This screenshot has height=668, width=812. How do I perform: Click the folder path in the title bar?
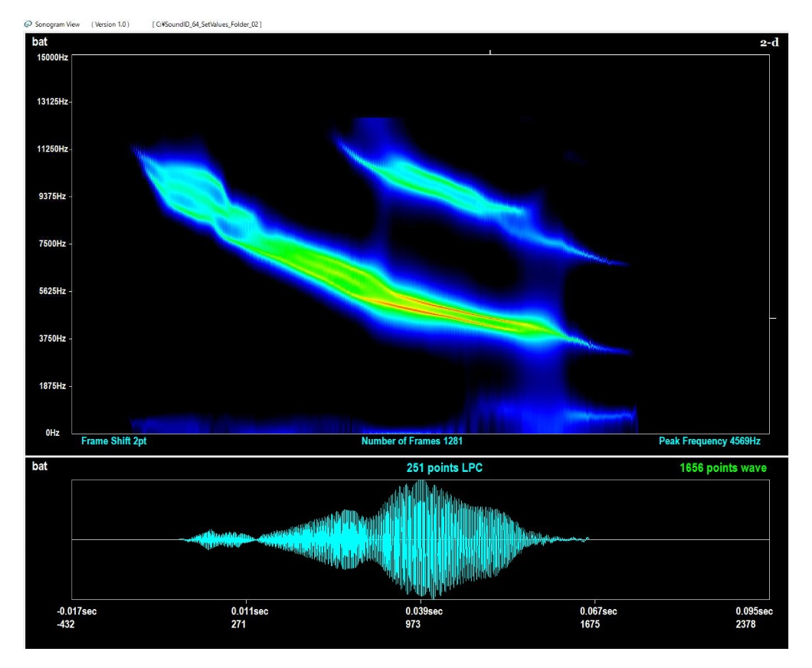[x=208, y=25]
